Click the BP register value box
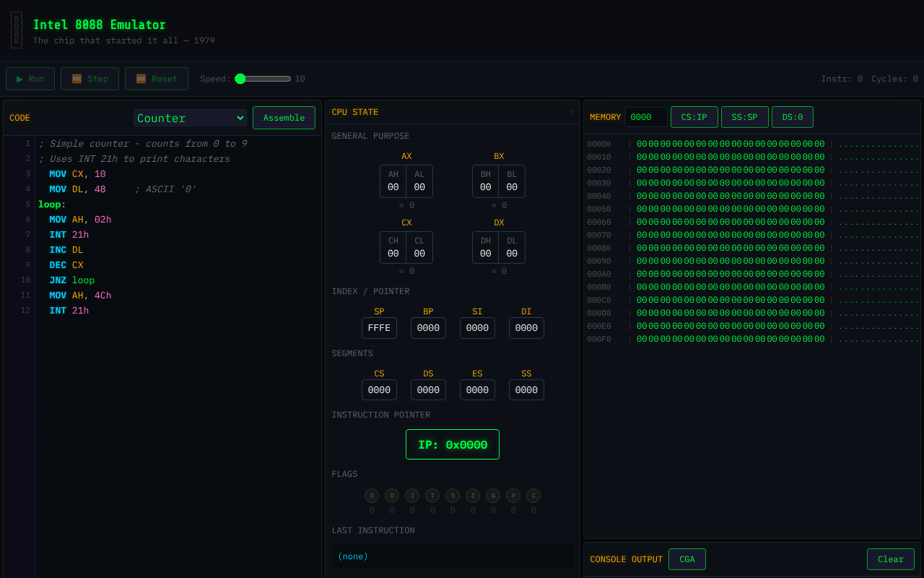The image size is (924, 578). tap(428, 328)
